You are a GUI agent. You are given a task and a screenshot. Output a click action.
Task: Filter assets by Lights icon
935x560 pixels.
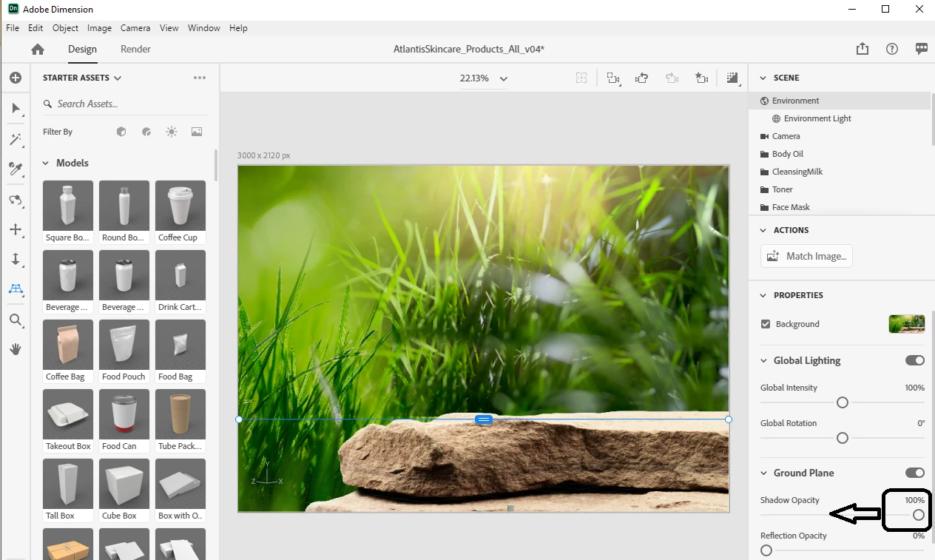[172, 132]
